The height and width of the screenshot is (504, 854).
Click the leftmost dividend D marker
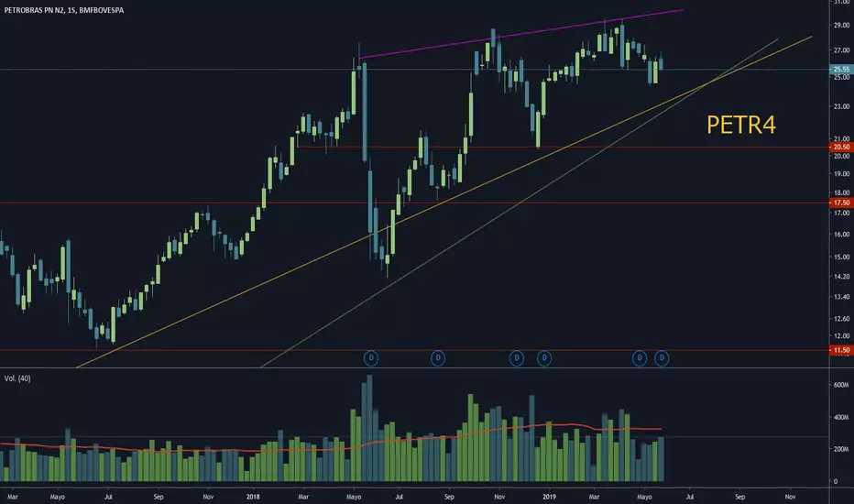371,358
